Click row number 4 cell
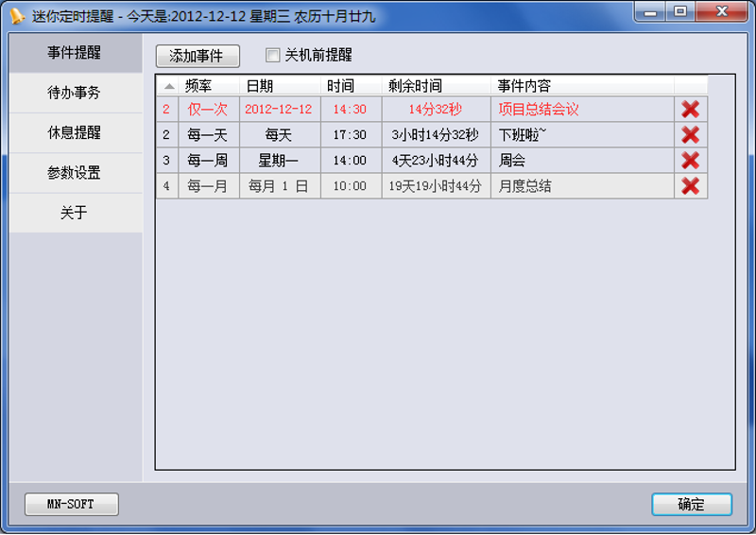Screen dimensions: 756x535 click(167, 186)
